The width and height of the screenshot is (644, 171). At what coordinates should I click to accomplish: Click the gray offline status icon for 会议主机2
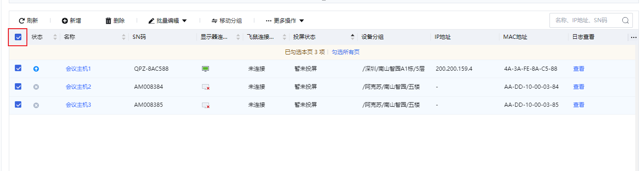point(36,87)
